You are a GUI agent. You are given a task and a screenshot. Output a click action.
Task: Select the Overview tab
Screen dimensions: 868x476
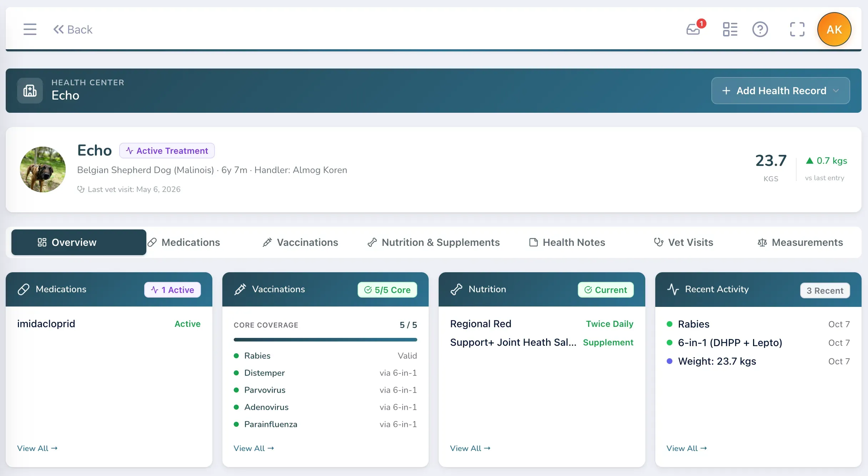79,242
